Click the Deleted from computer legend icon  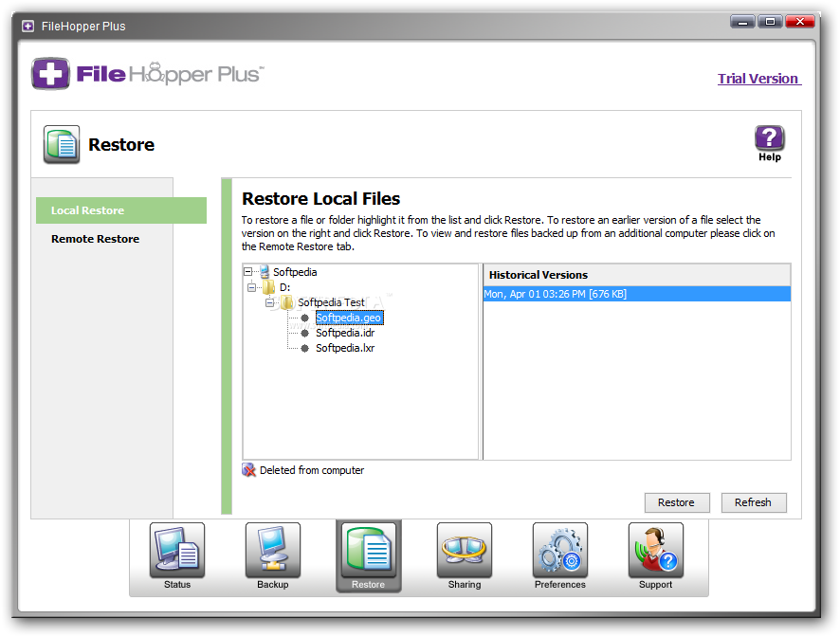[248, 470]
